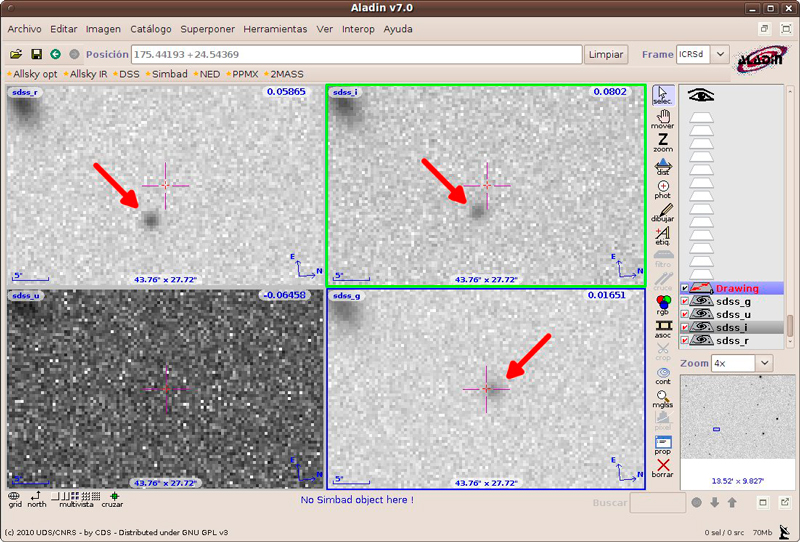Viewport: 800px width, 542px height.
Task: Open the 'prop' properties tool
Action: click(x=663, y=446)
